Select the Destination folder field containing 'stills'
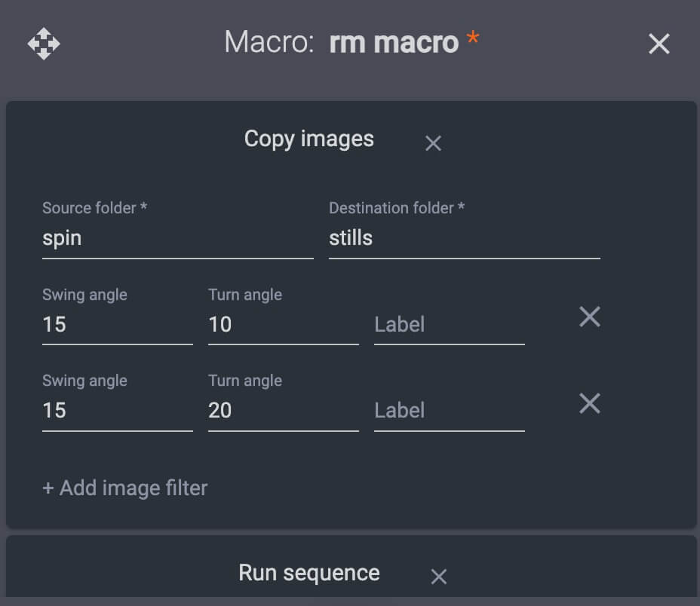The height and width of the screenshot is (606, 700). tap(464, 238)
